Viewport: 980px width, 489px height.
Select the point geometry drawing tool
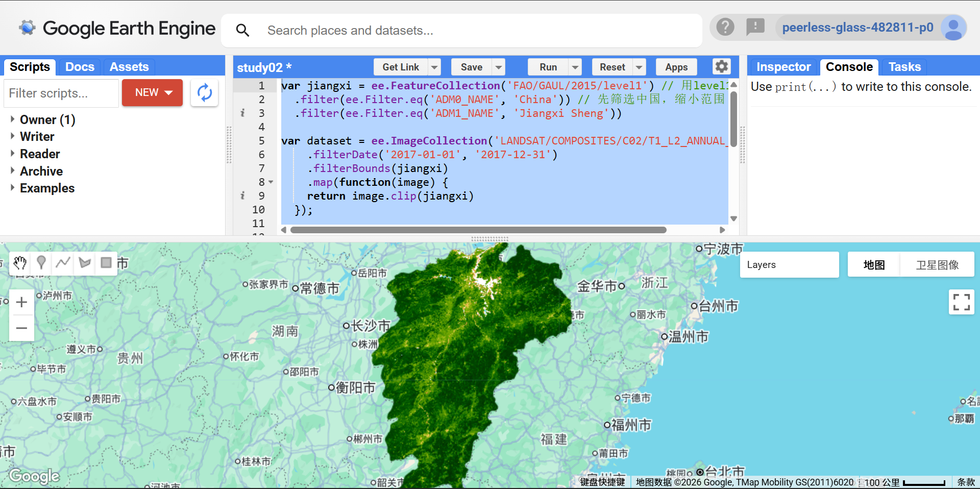click(41, 263)
